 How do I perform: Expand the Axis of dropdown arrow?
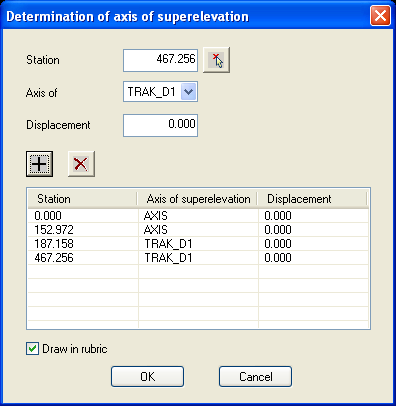point(189,92)
